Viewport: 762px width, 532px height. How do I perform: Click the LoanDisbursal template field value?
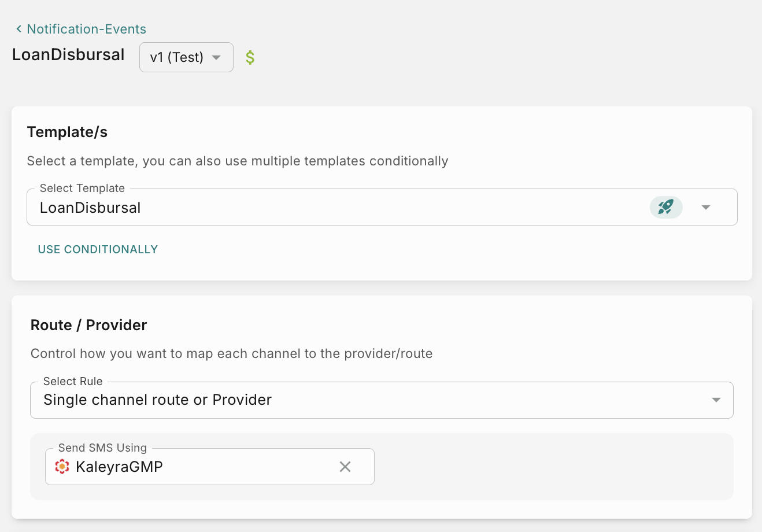90,208
